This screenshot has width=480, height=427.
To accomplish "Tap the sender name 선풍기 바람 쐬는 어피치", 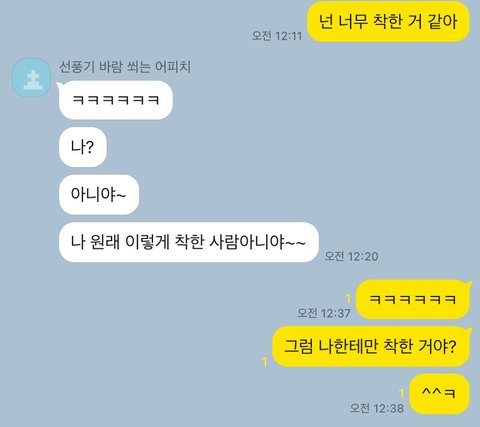I will (x=125, y=67).
